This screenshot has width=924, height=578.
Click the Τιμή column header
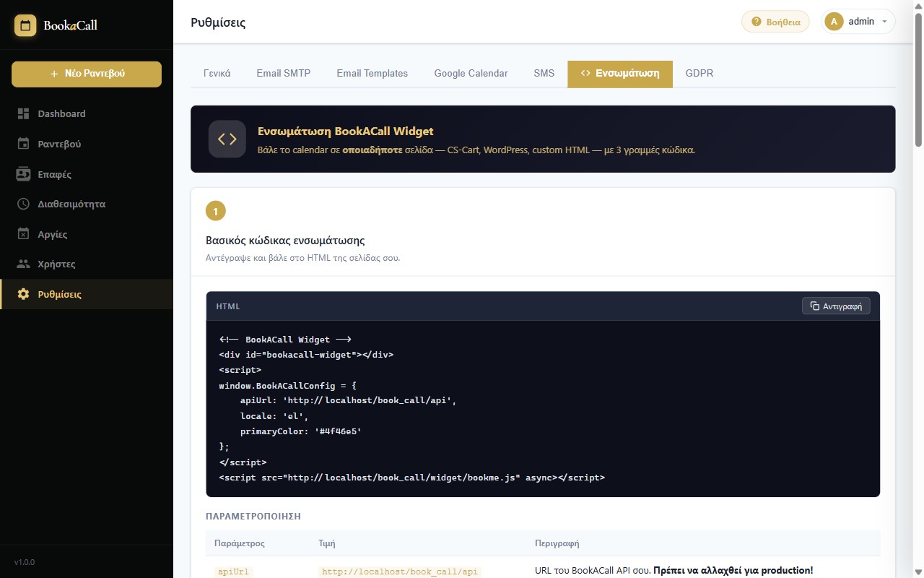pos(327,543)
